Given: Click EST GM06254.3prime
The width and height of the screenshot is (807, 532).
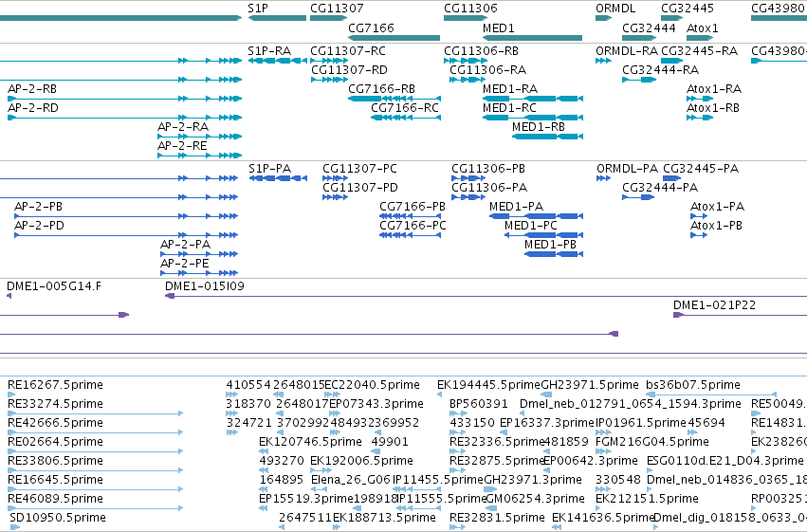Looking at the screenshot, I should coord(535,499).
